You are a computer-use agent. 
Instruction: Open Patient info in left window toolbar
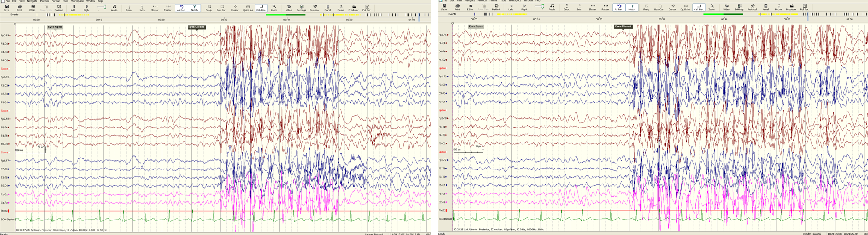58,8
